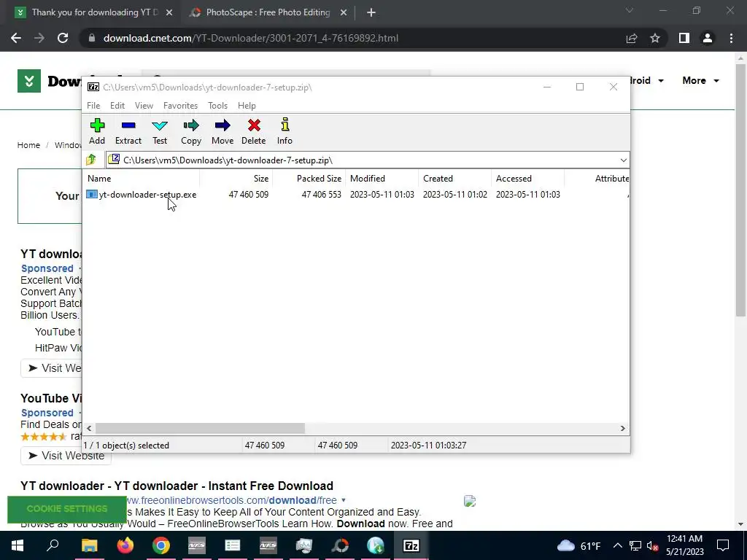Open the Favorites menu

point(181,106)
